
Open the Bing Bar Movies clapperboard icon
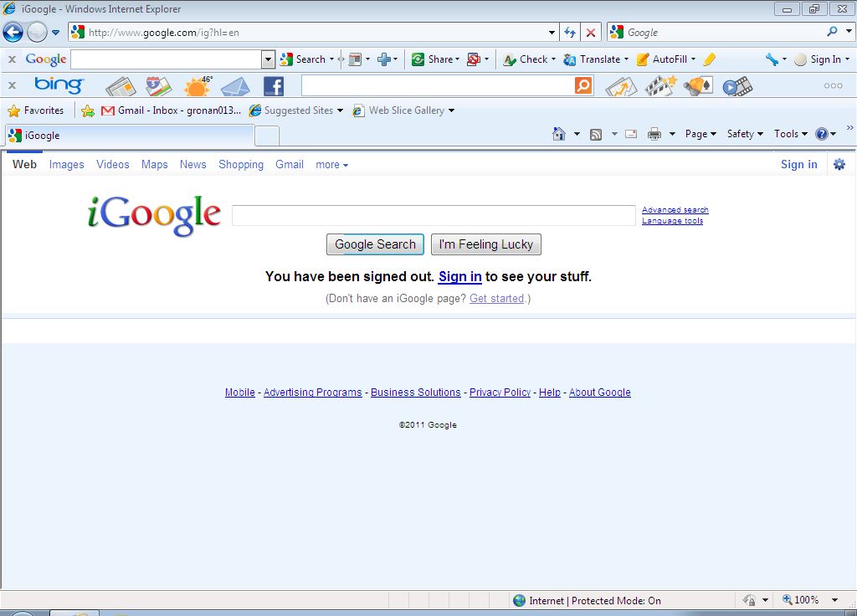pos(660,86)
